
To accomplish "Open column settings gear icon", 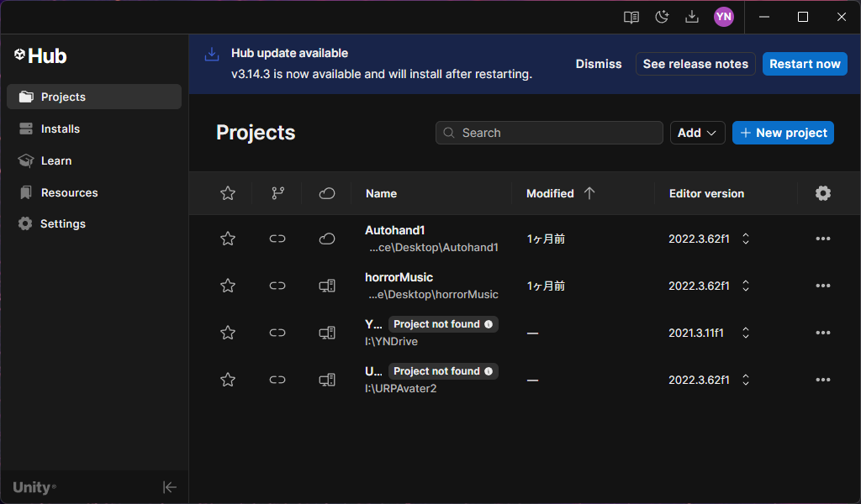I will click(x=822, y=193).
